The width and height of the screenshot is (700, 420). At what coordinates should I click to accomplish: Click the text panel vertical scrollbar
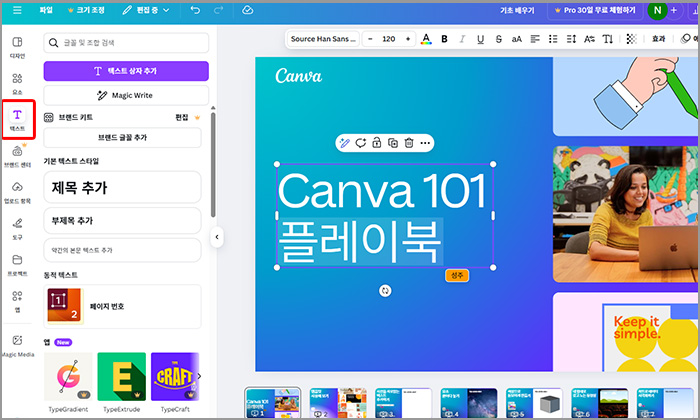pos(213,164)
